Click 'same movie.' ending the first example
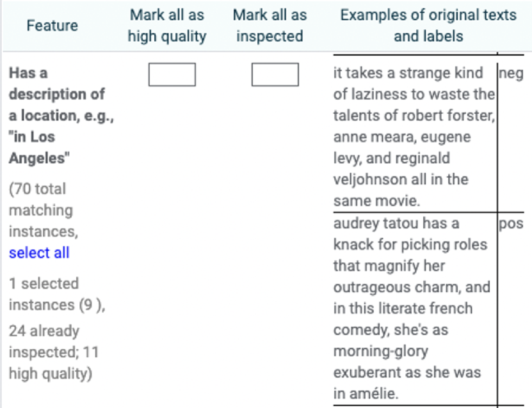Image resolution: width=532 pixels, height=408 pixels. pyautogui.click(x=376, y=201)
